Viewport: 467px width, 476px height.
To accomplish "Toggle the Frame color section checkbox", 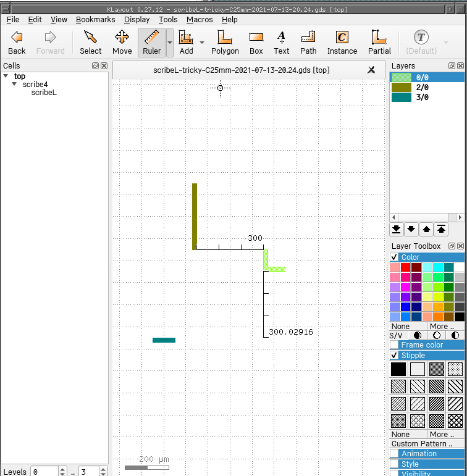I will tap(394, 345).
